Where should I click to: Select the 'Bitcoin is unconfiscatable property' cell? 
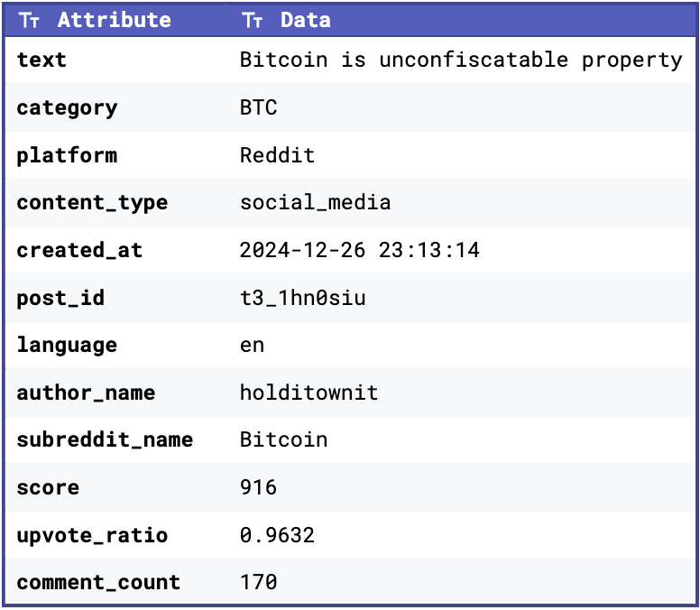(461, 60)
